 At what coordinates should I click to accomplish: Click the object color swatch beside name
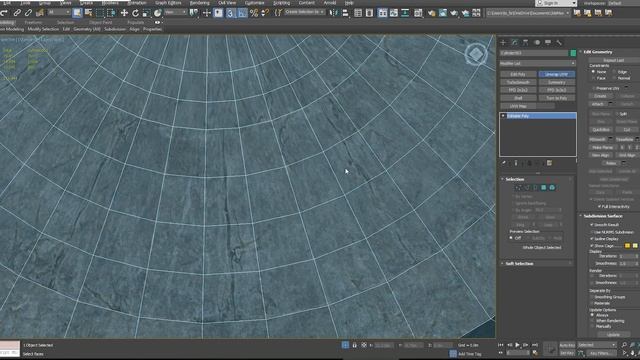(573, 53)
